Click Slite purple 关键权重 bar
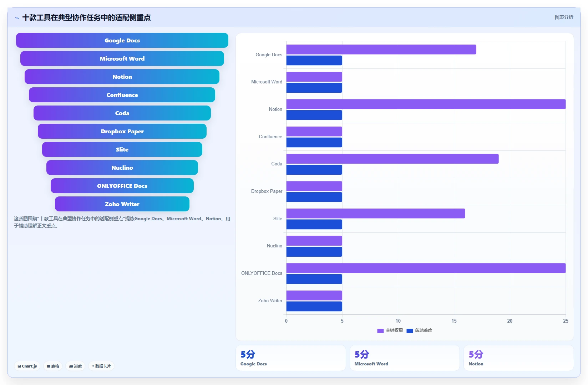The width and height of the screenshot is (588, 385). [x=376, y=214]
